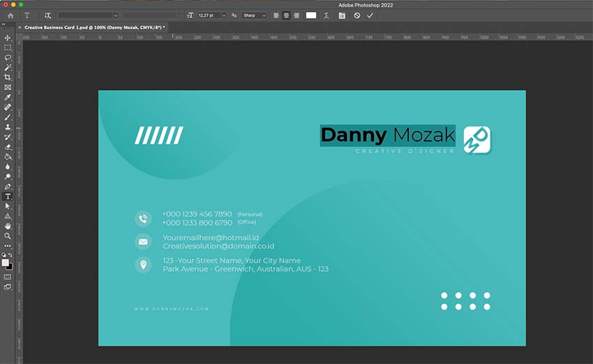
Task: Click the +000 1233 800 6790 phone text
Action: [x=197, y=223]
